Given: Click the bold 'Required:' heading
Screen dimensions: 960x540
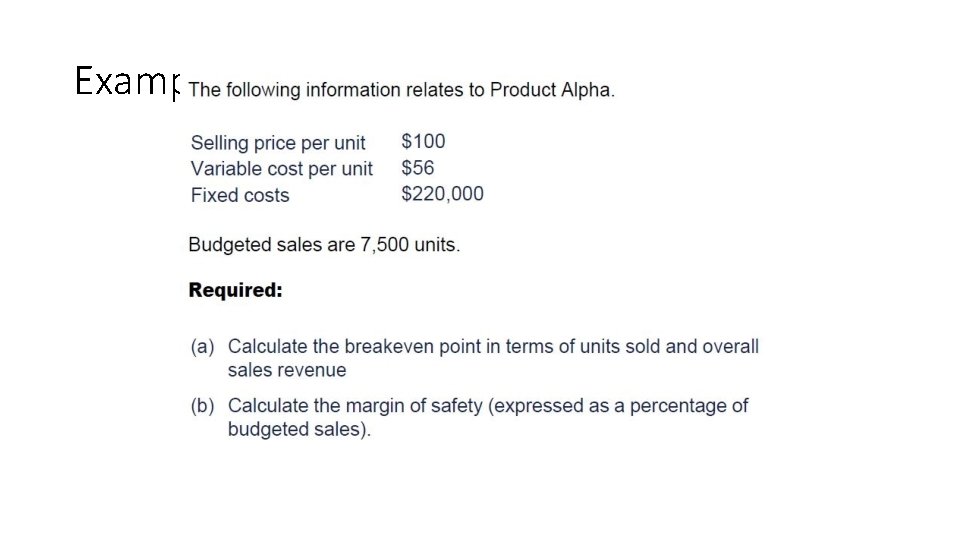Looking at the screenshot, I should click(x=236, y=290).
